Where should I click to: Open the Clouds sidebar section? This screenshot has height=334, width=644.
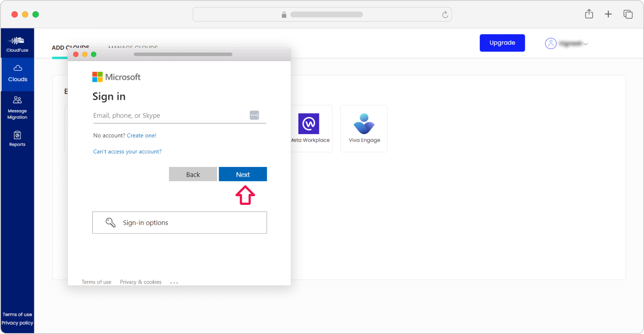click(x=17, y=73)
